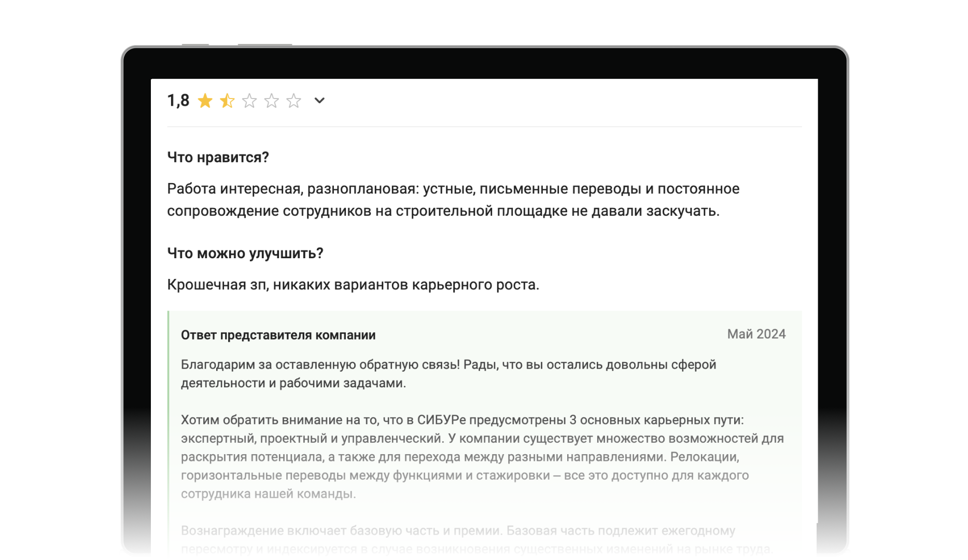Select the "Что можно улучшить?" heading

coord(245,253)
